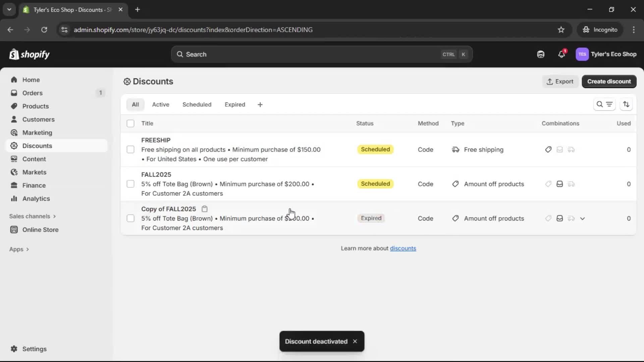Open the Expired discounts tab
The height and width of the screenshot is (362, 644).
[x=235, y=104]
